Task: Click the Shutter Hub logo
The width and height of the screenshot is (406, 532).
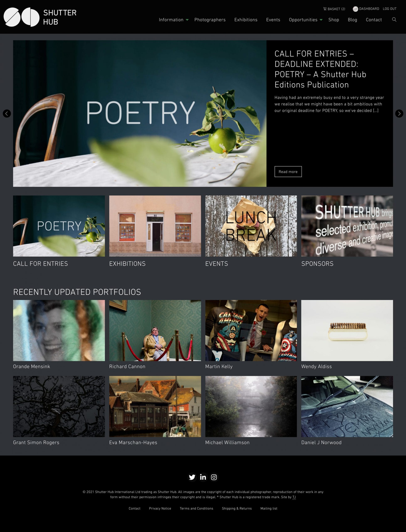Action: click(40, 17)
